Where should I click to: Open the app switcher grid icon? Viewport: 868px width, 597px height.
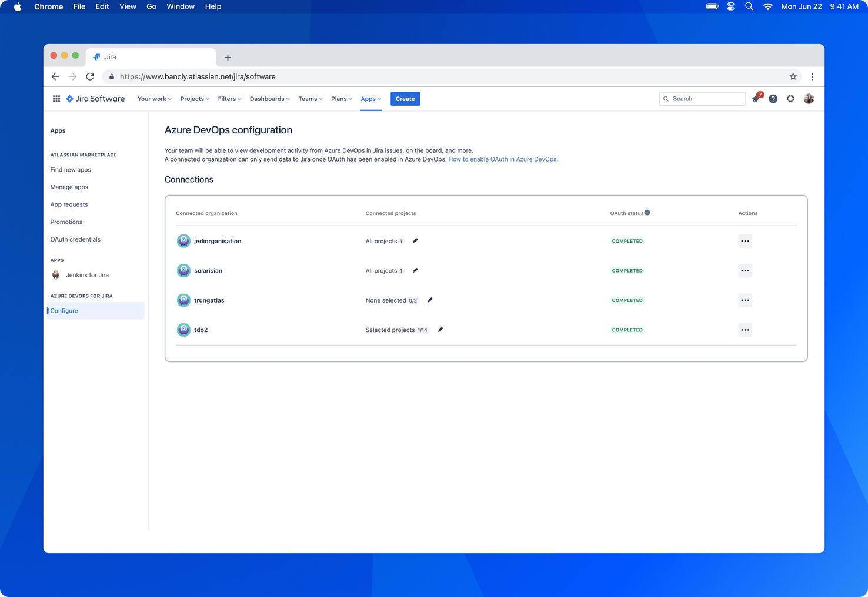(x=56, y=99)
